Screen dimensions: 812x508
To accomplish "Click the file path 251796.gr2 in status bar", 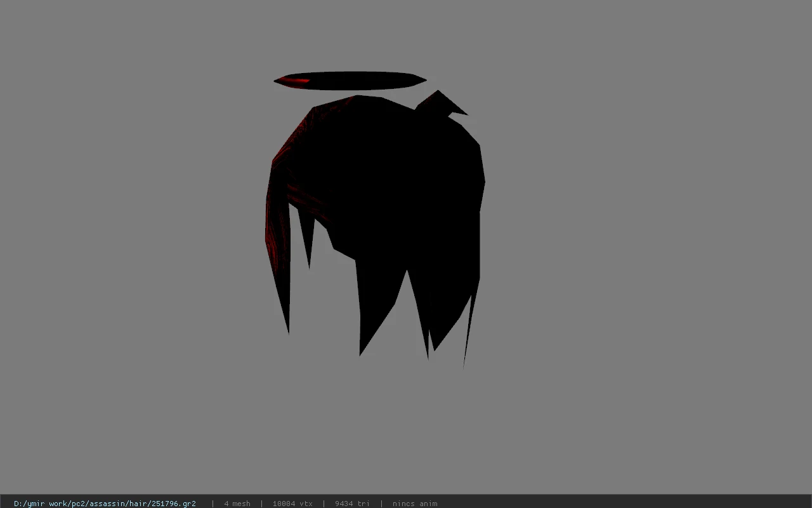I will (105, 504).
